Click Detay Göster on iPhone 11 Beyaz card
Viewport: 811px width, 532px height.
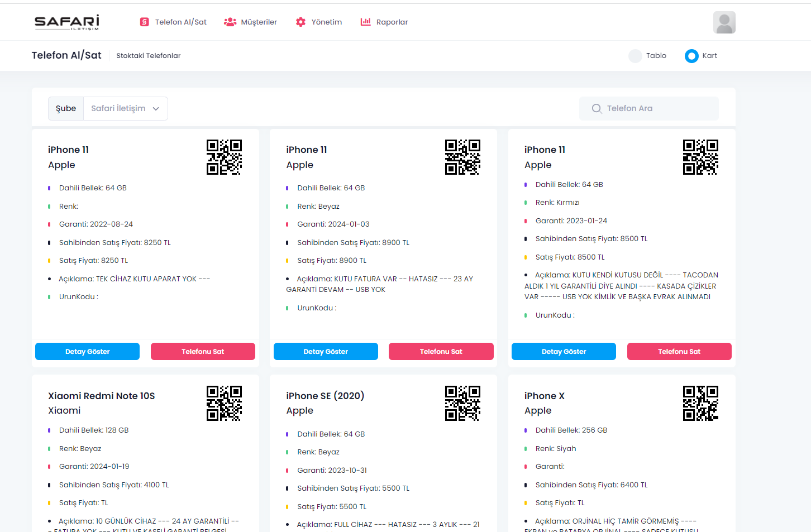(326, 351)
